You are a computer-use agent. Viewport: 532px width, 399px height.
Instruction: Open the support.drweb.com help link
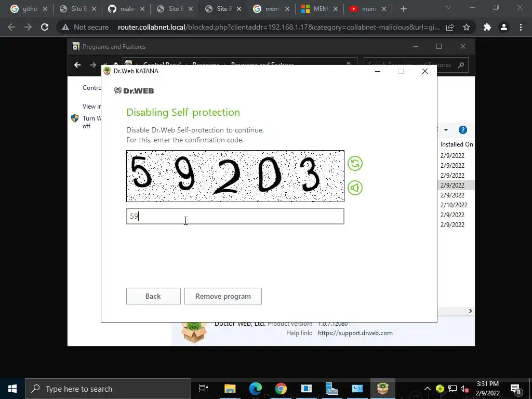[355, 333]
